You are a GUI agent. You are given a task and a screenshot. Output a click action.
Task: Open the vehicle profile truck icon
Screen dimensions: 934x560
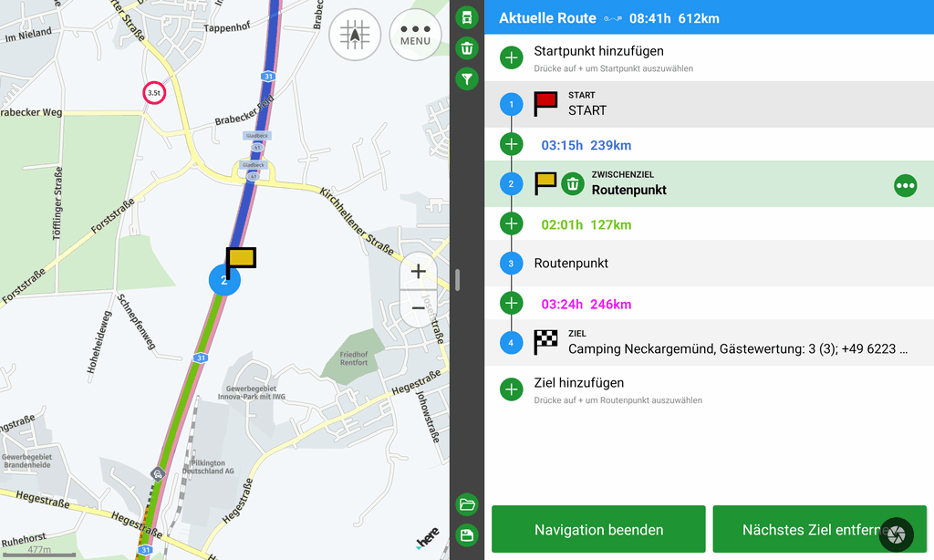(x=467, y=17)
